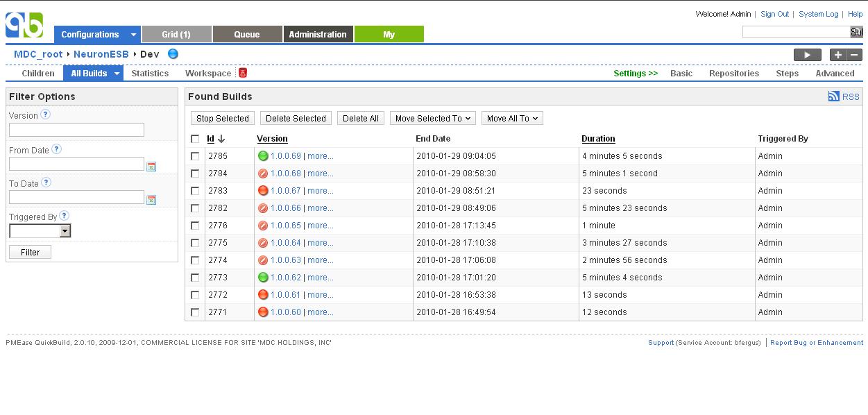The height and width of the screenshot is (415, 868).
Task: Open the Triggered By dropdown
Action: [x=65, y=231]
